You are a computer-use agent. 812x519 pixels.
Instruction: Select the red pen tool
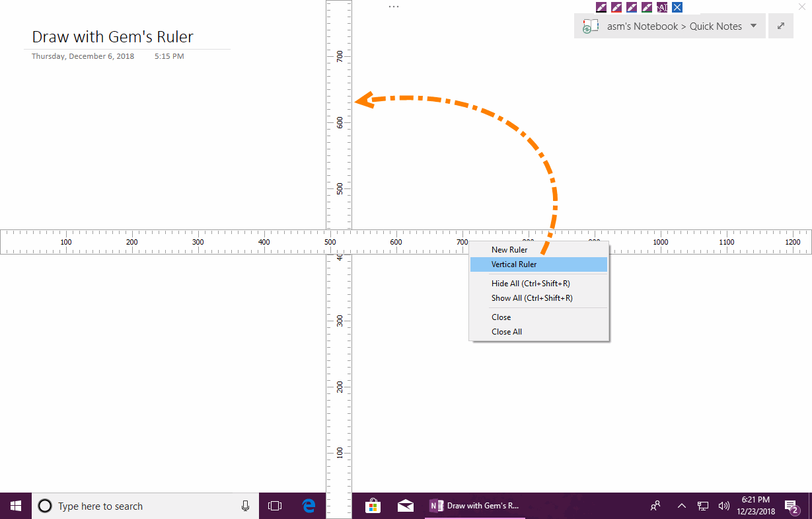click(x=616, y=7)
